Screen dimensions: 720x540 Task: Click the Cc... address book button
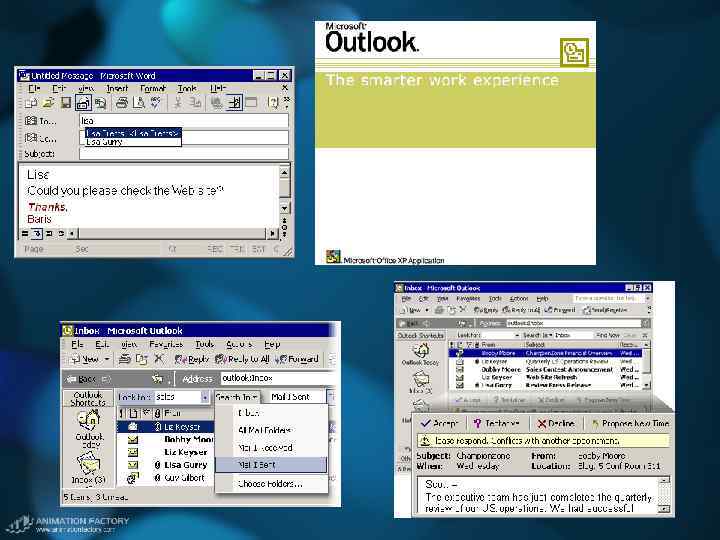pos(41,138)
